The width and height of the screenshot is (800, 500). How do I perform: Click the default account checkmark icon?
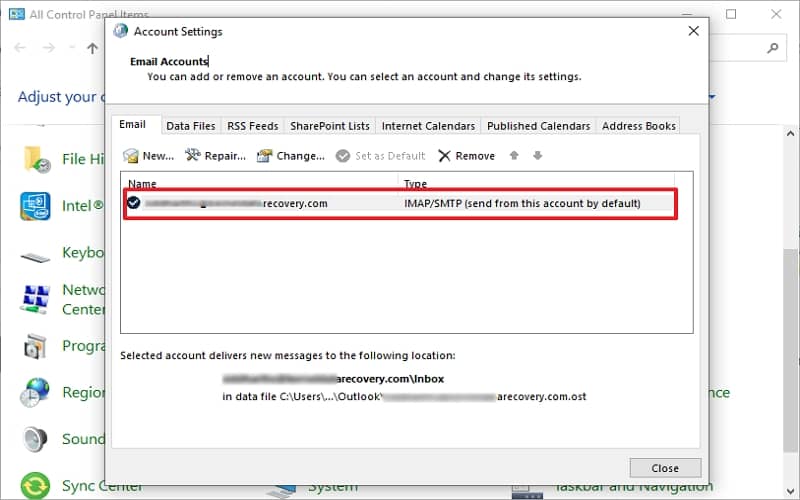[134, 203]
